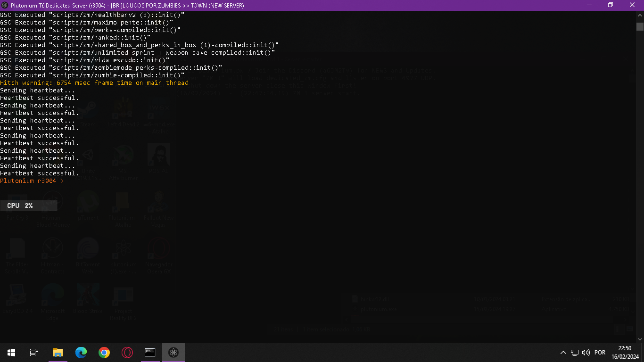
Task: Open Task View from the taskbar
Action: [34, 353]
